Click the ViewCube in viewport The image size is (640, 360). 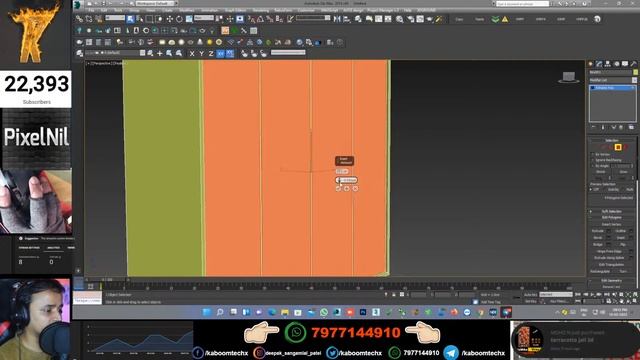(x=569, y=77)
